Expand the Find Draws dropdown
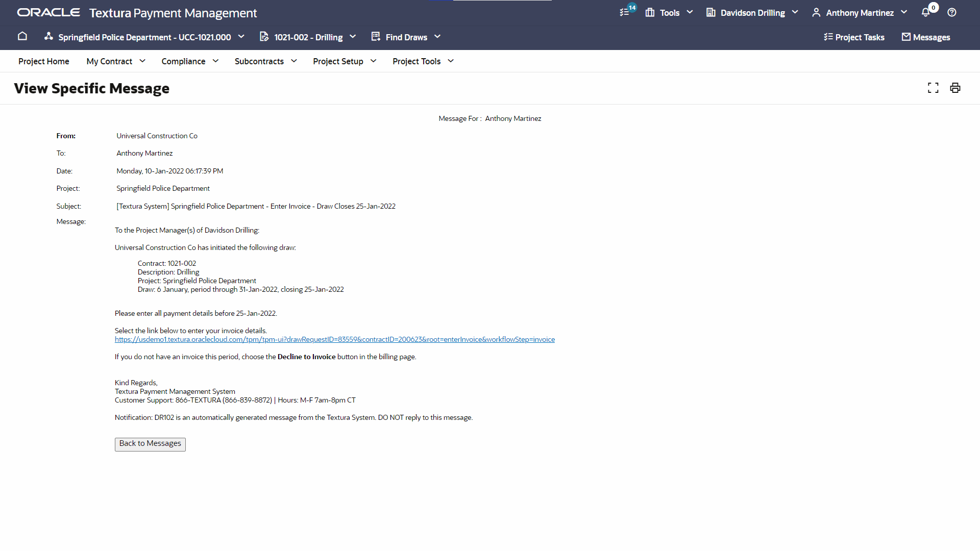Image resolution: width=980 pixels, height=551 pixels. coord(406,37)
